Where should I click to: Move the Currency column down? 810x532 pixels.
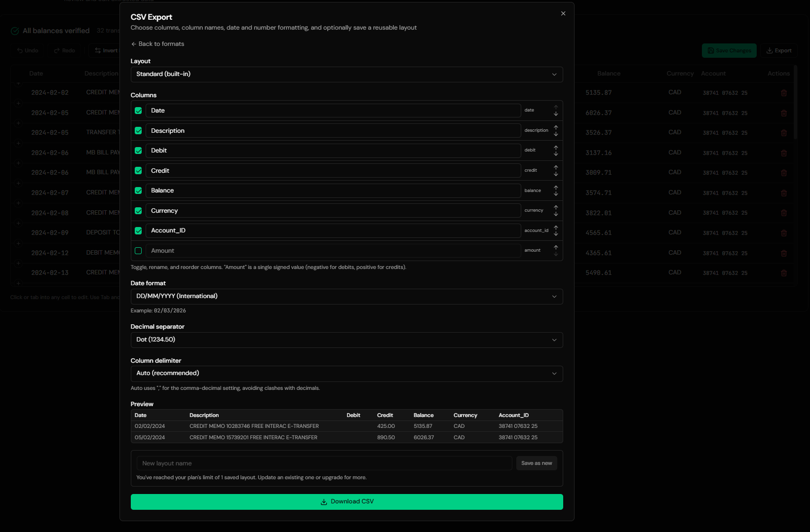[x=556, y=214]
